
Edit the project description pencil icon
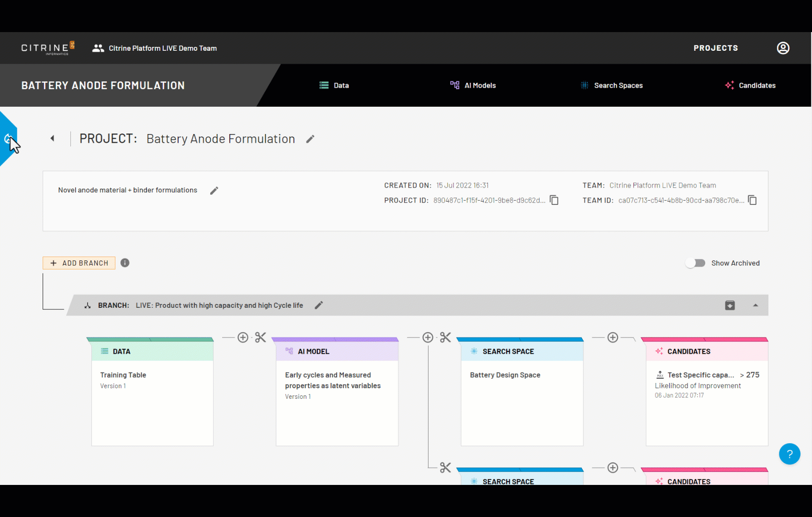(x=214, y=191)
